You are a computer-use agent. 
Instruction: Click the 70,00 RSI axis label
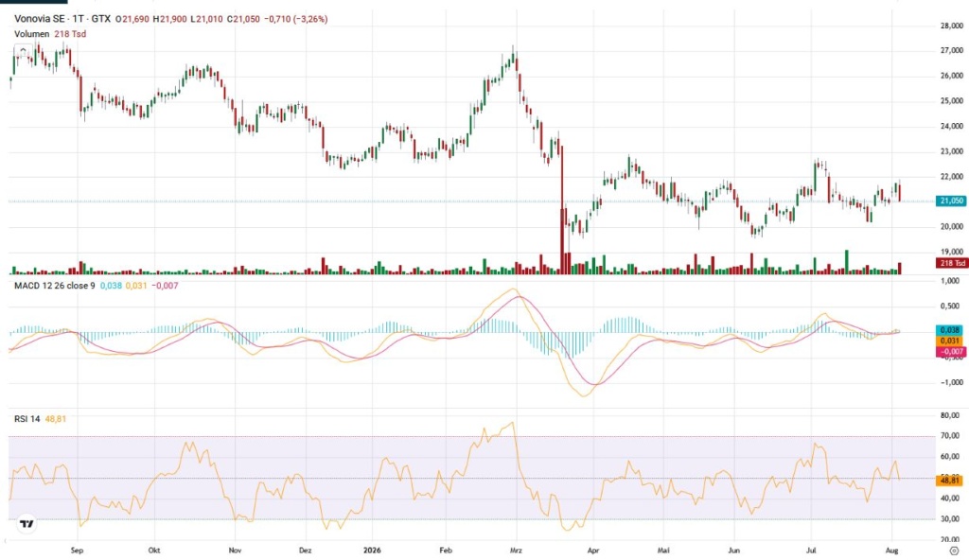pos(950,436)
